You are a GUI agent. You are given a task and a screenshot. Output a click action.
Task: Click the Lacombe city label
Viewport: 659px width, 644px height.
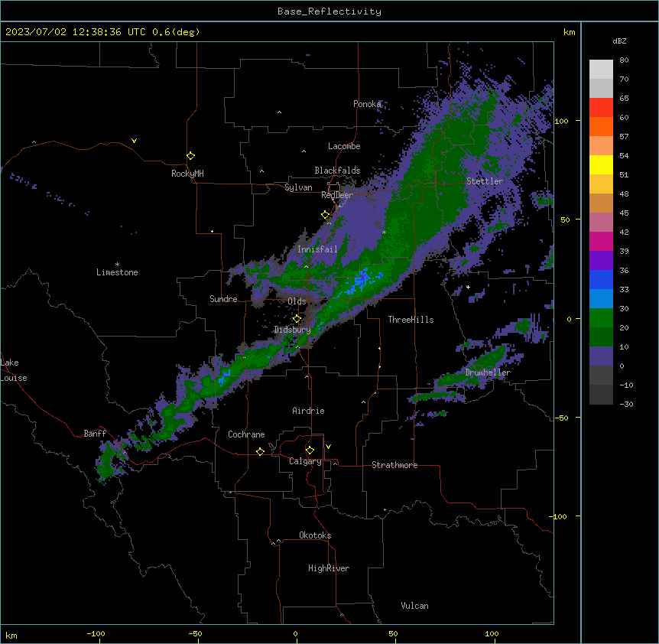344,146
